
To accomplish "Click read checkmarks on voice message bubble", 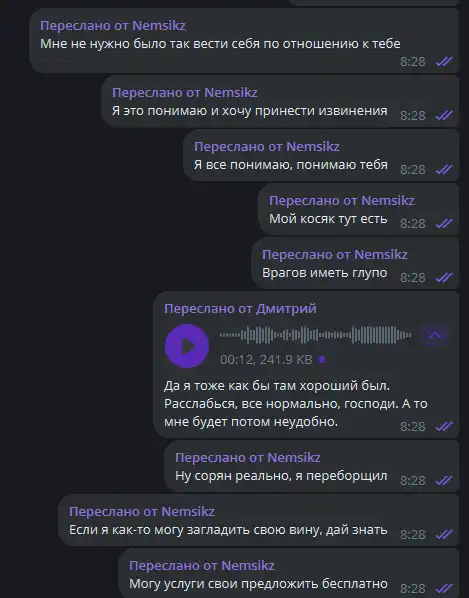I will pyautogui.click(x=444, y=426).
